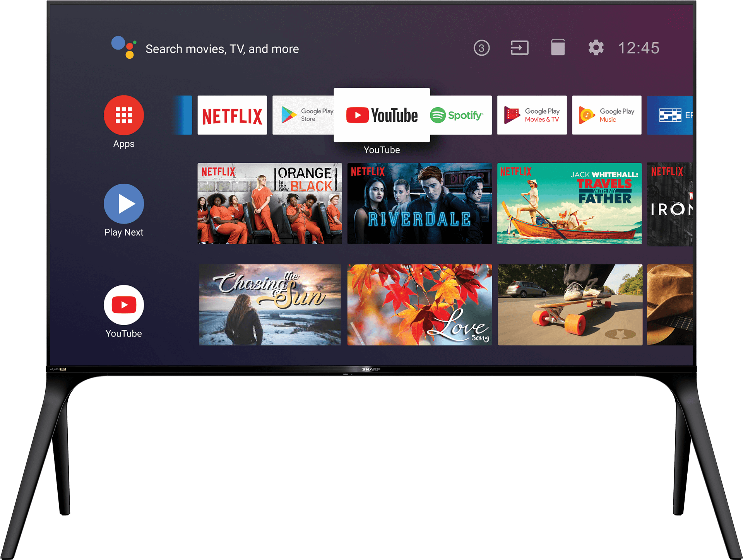Open the Inputs source icon
Image resolution: width=743 pixels, height=560 pixels.
pyautogui.click(x=519, y=48)
